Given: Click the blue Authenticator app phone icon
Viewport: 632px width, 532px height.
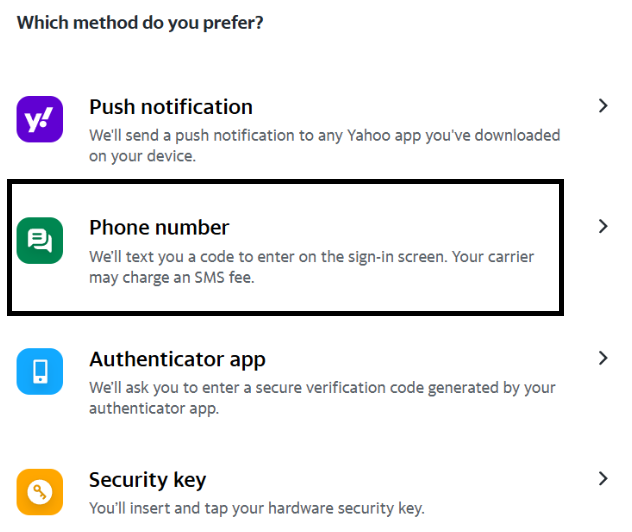Looking at the screenshot, I should (40, 372).
